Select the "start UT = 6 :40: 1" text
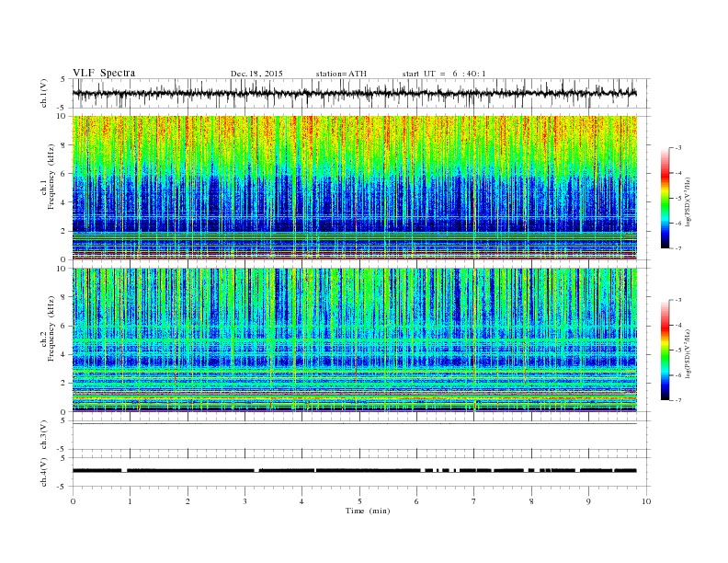 (444, 74)
